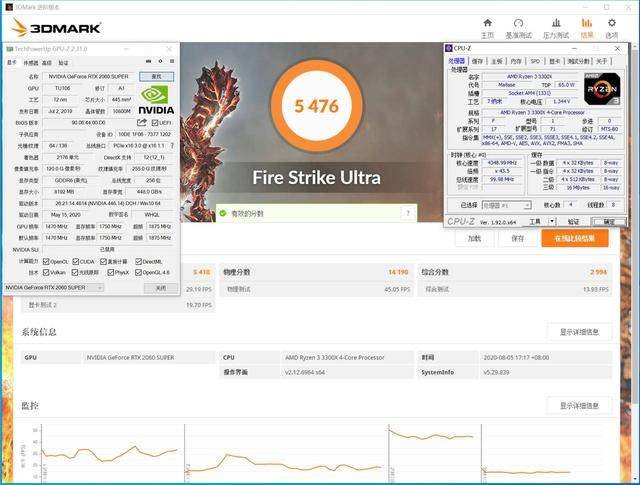The height and width of the screenshot is (485, 640).
Task: Open the 3DMark Home (主页) icon
Action: (487, 22)
